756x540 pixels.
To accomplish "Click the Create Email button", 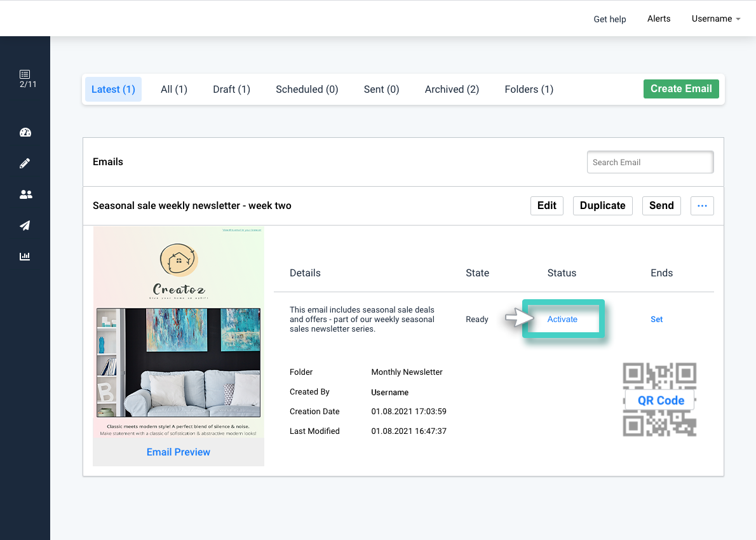I will (x=681, y=89).
